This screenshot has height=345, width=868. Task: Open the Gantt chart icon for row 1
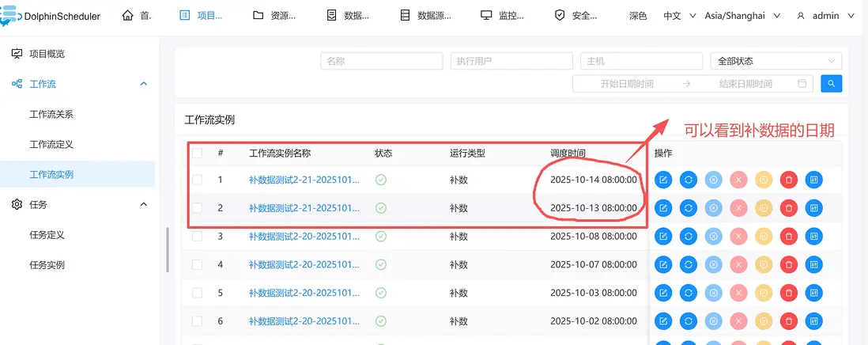pos(813,180)
